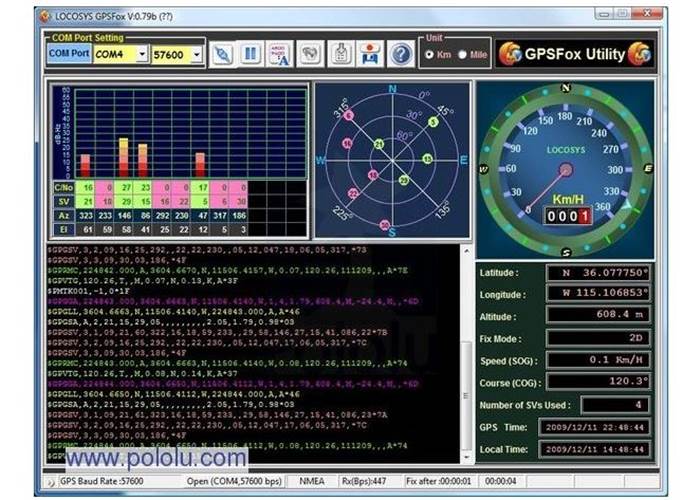Click the GPSFox Utility banner

[575, 53]
